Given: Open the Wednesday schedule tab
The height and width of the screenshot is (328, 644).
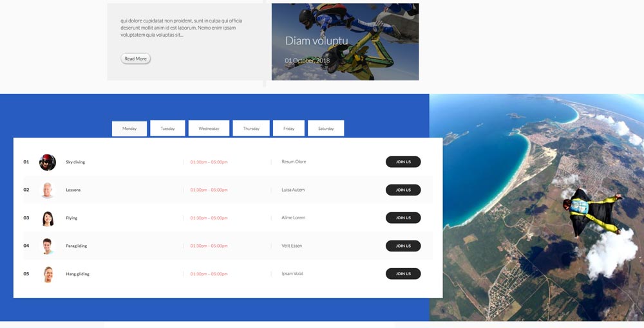Looking at the screenshot, I should pos(209,129).
